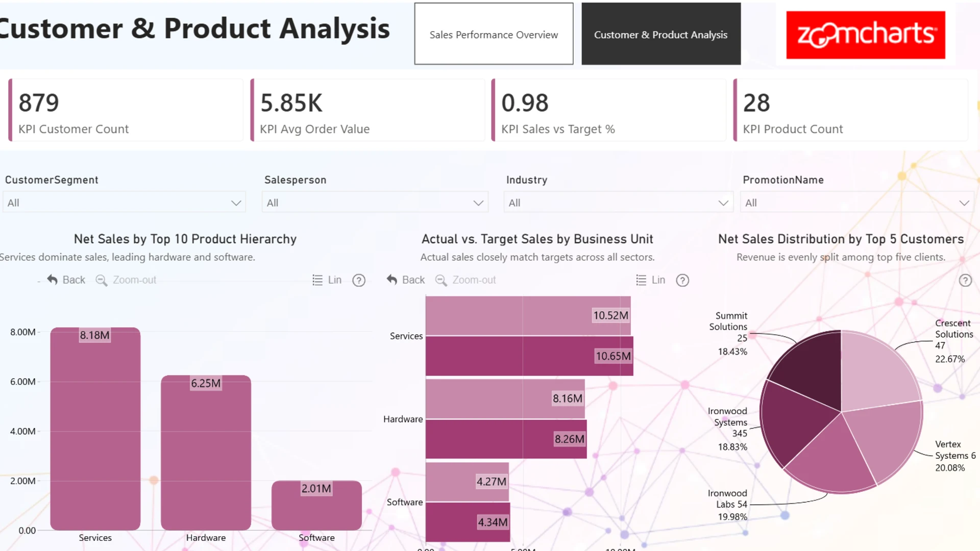Click the ZoomCharts logo
The width and height of the screenshot is (980, 551).
click(x=866, y=35)
